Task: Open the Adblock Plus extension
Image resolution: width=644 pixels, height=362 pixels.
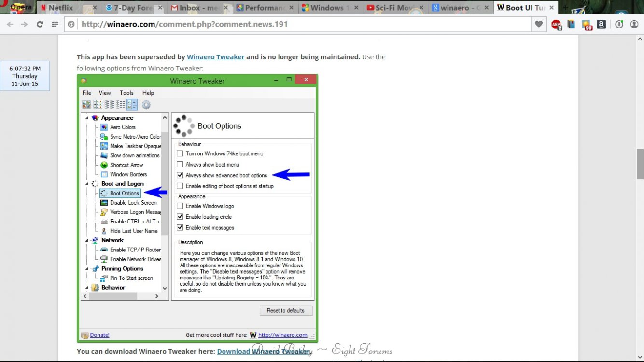Action: coord(557,25)
